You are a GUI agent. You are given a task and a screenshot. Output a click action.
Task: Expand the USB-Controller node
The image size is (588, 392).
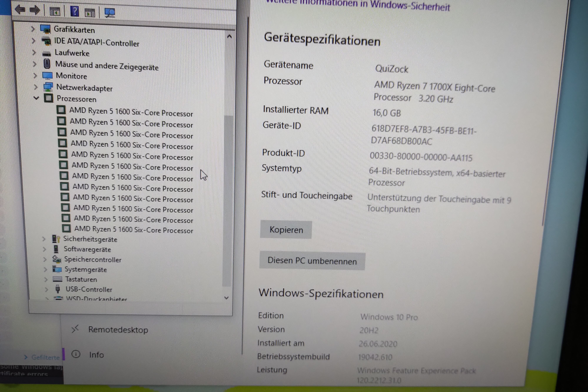[46, 289]
